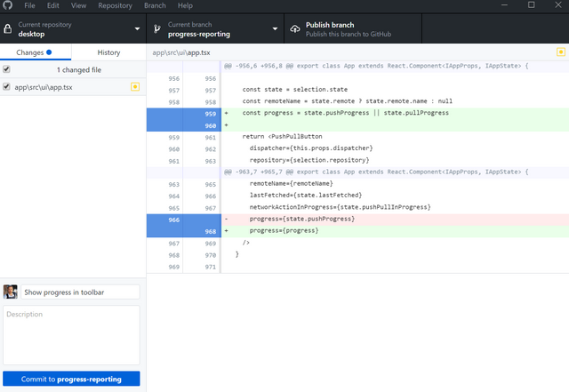Click the branch icon beside Current branch
The height and width of the screenshot is (392, 569).
[x=157, y=29]
